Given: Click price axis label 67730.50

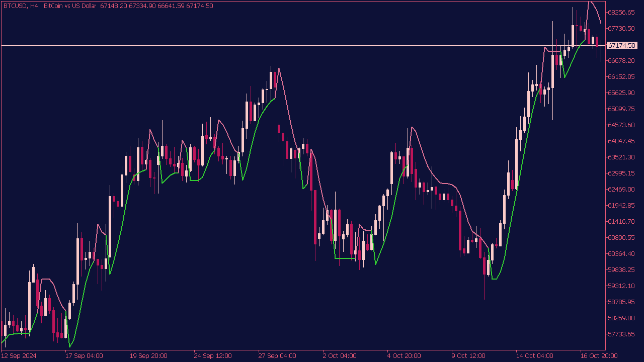Looking at the screenshot, I should click(621, 28).
